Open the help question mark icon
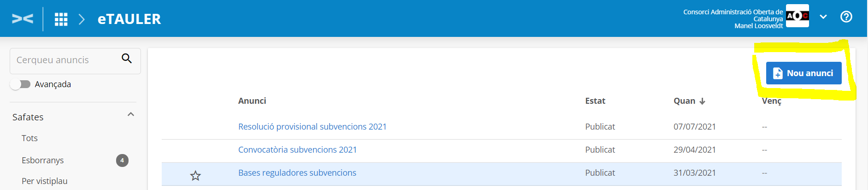 846,17
